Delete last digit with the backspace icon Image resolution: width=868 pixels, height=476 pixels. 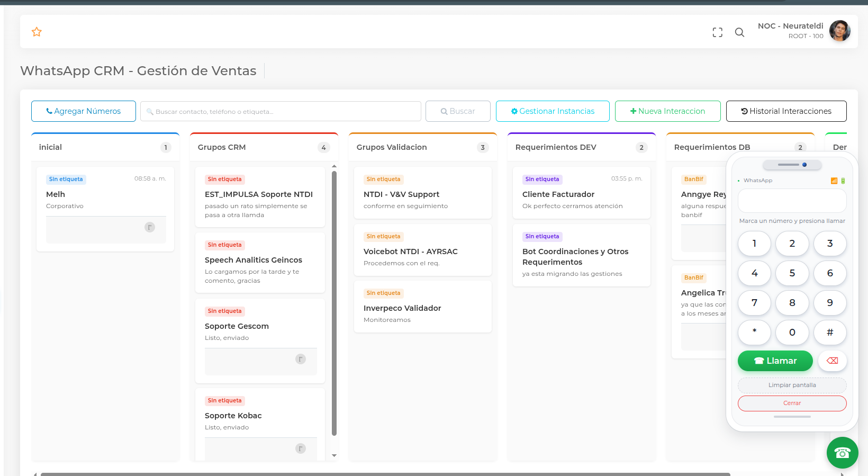pos(832,361)
